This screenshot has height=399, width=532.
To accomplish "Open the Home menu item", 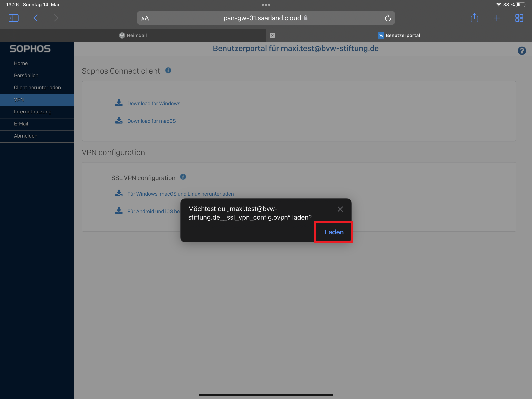I will coord(37,64).
